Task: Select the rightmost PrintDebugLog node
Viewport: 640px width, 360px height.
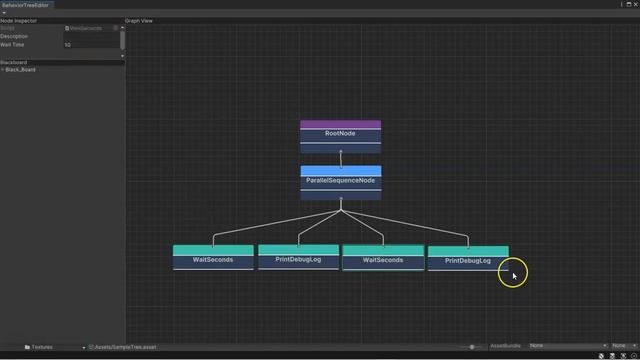Action: click(468, 258)
